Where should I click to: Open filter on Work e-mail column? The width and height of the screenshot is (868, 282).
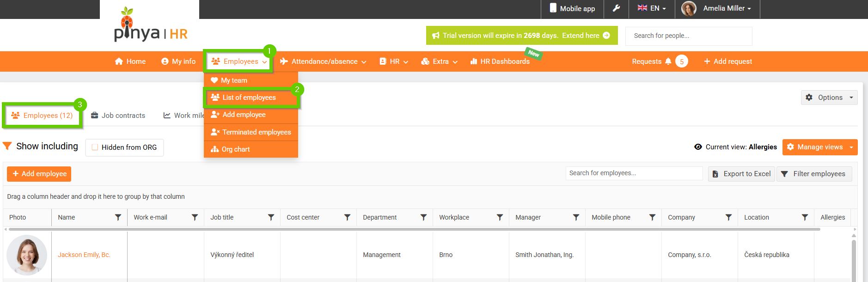(195, 217)
